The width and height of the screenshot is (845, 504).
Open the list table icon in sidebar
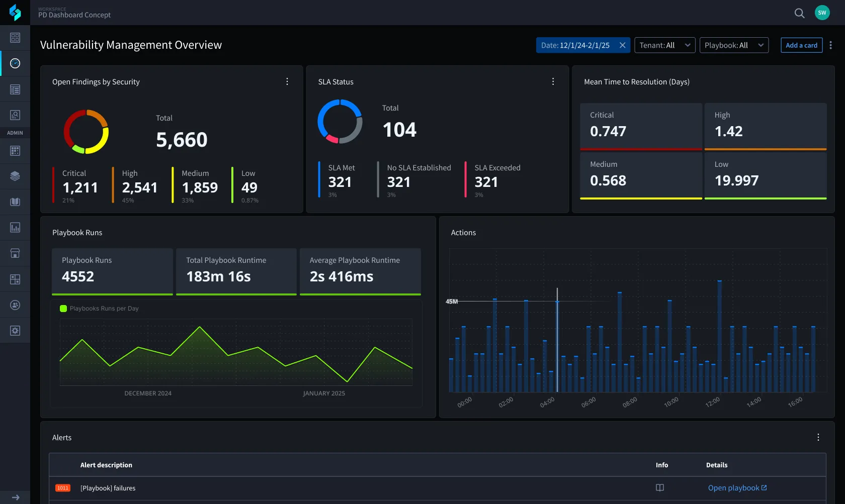15,89
